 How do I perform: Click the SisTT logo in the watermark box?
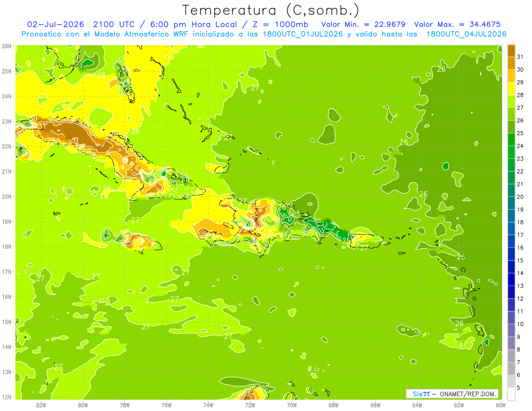tap(421, 394)
